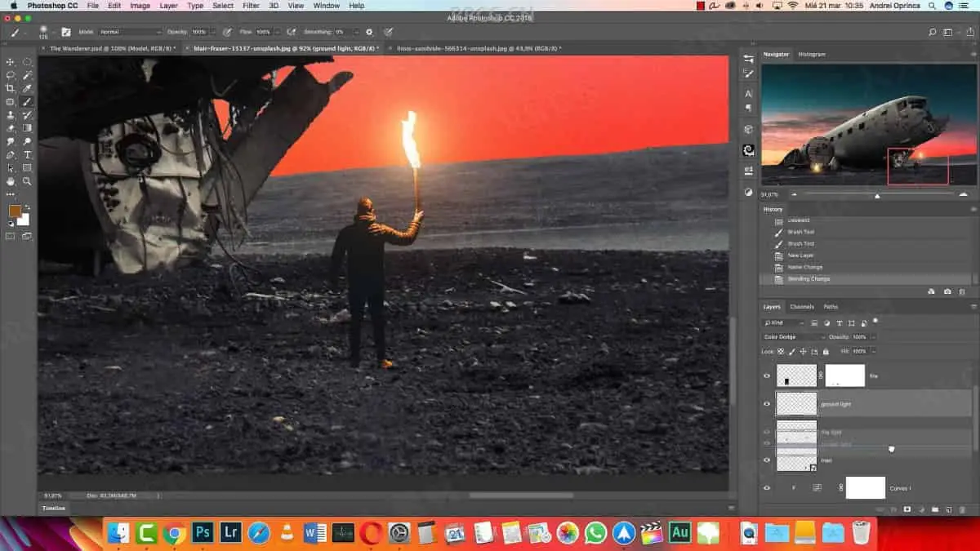The width and height of the screenshot is (980, 551).
Task: Click the Quick Mask mode icon
Action: 11,237
